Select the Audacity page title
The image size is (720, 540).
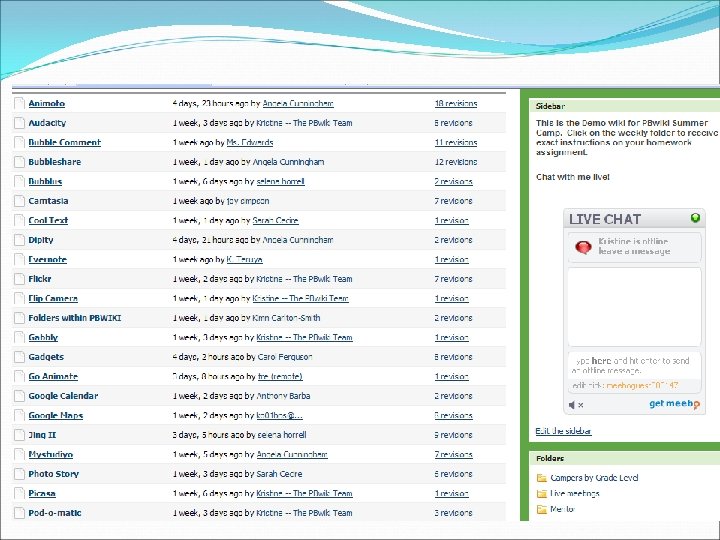(47, 123)
